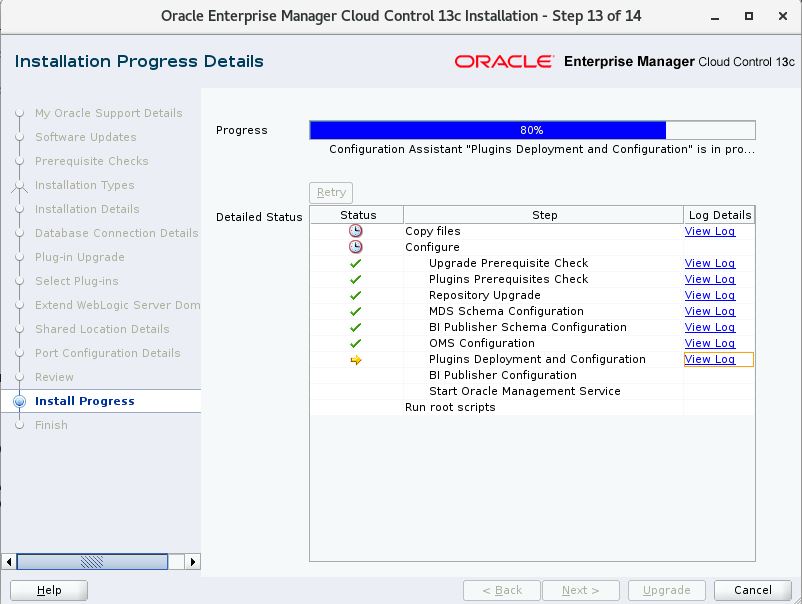This screenshot has height=604, width=802.
Task: Click the green check for Upgrade Prerequisite Check
Action: pyautogui.click(x=355, y=263)
